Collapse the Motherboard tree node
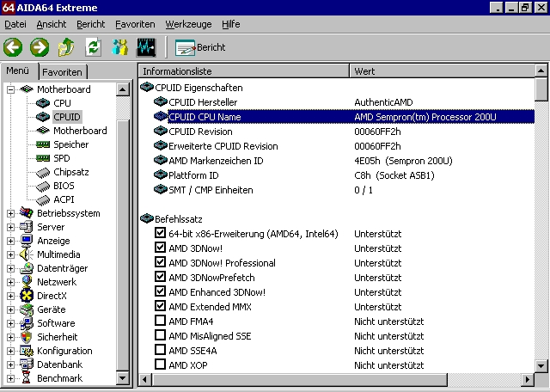The image size is (550, 392). click(x=10, y=89)
